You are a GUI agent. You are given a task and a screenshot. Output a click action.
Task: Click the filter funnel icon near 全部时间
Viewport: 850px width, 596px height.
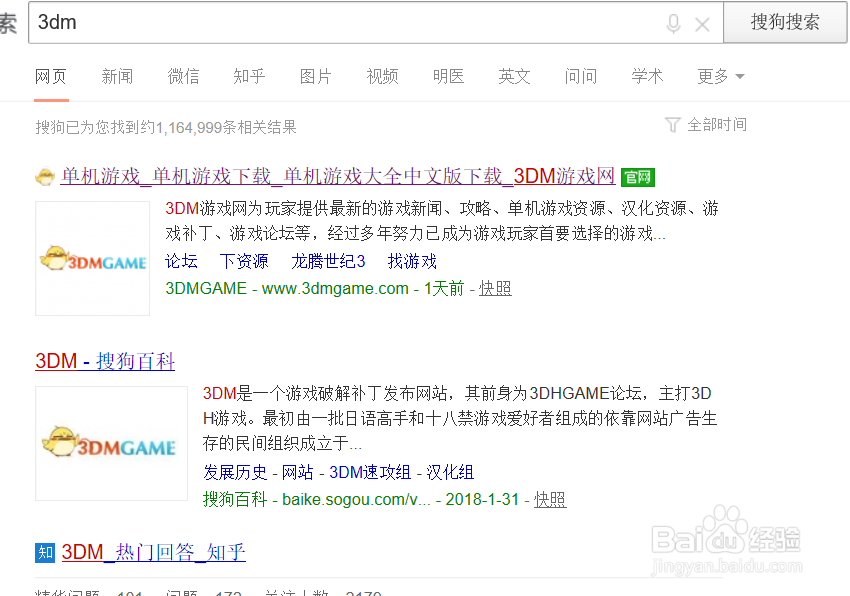(x=672, y=124)
